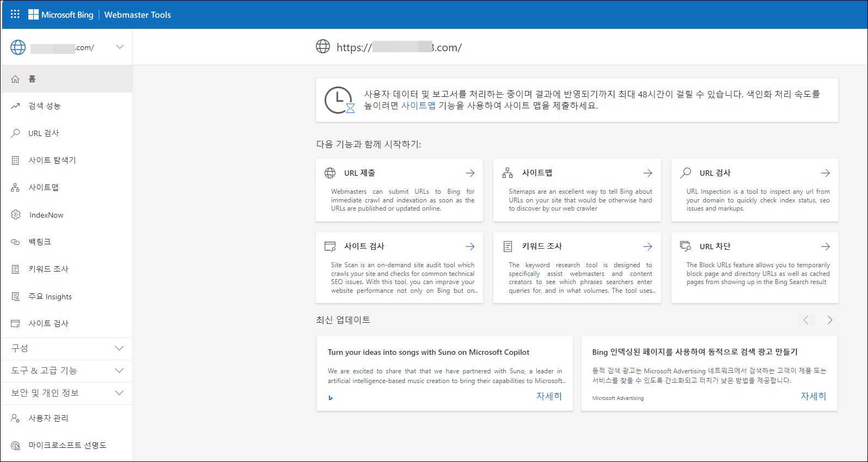Expand the site selector dropdown chevron
The height and width of the screenshot is (462, 868).
[120, 47]
